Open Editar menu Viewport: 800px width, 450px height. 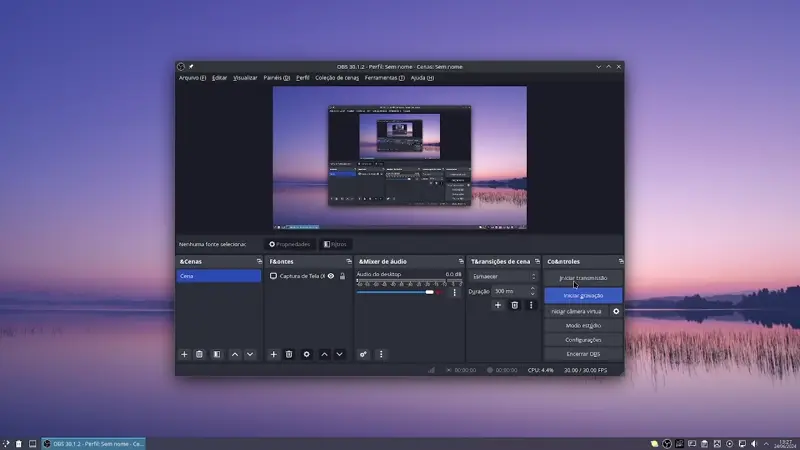(219, 78)
